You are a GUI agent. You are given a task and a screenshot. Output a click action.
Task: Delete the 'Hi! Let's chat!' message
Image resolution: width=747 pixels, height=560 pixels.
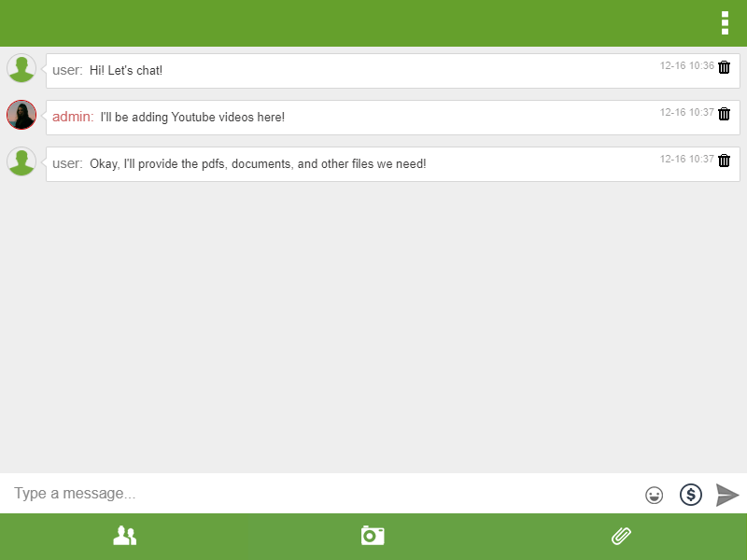[725, 67]
